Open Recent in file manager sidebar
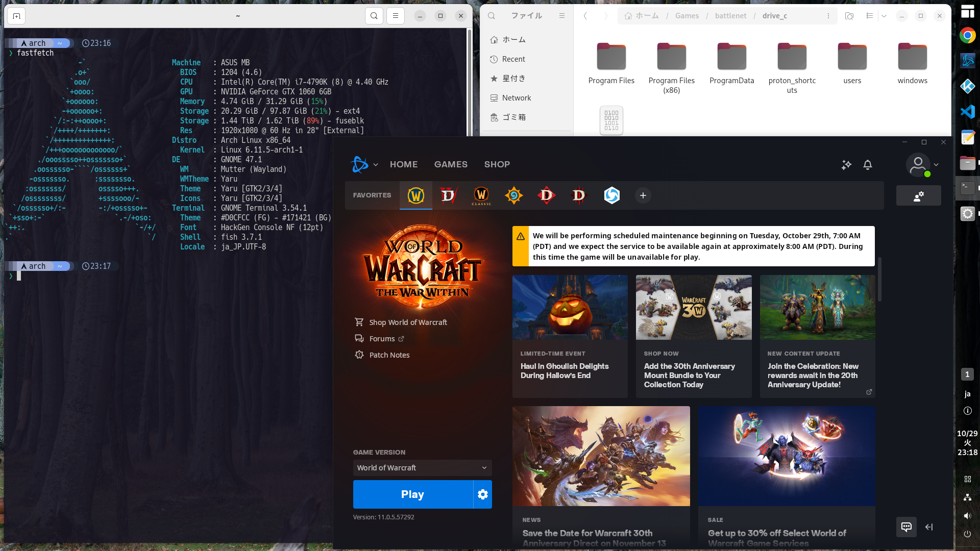This screenshot has height=551, width=980. tap(527, 59)
